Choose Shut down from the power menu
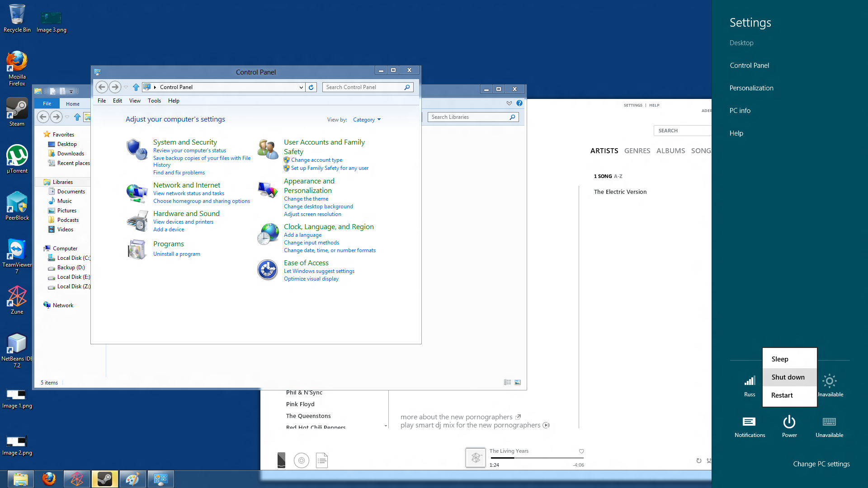This screenshot has height=488, width=868. click(x=789, y=377)
